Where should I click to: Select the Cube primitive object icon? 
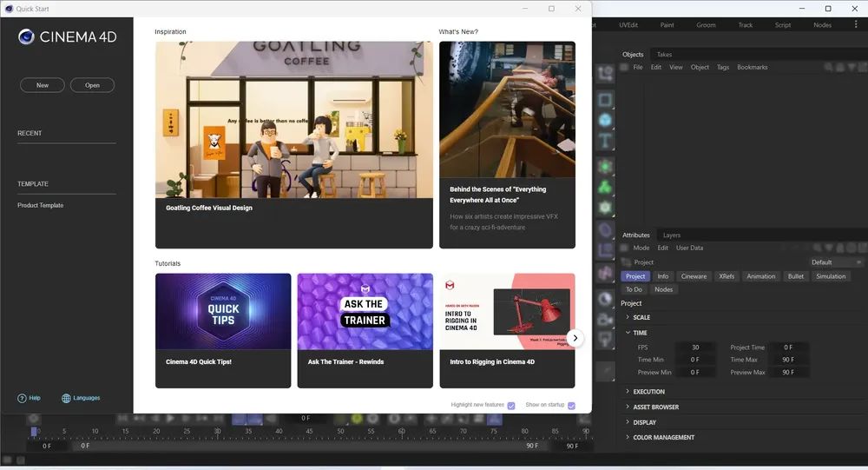(605, 120)
